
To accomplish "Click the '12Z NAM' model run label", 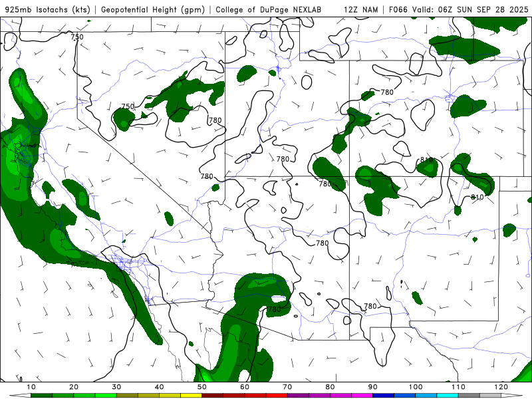I will click(361, 9).
